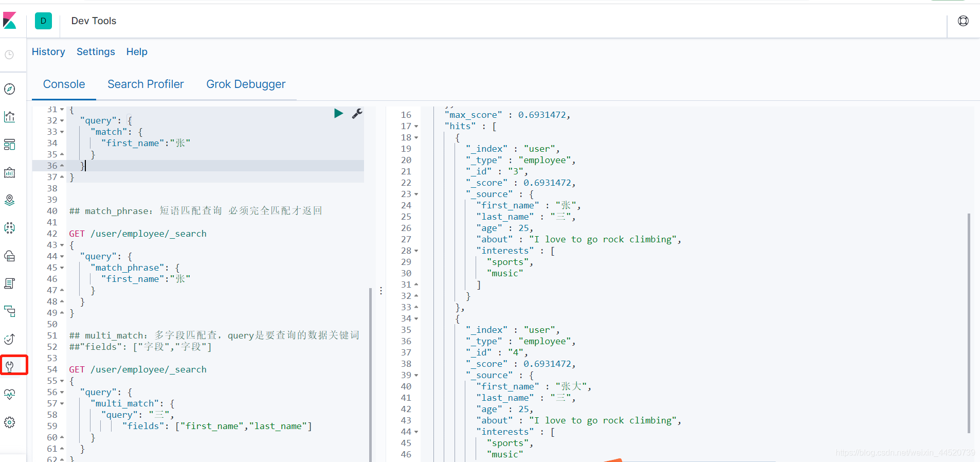This screenshot has width=980, height=462.
Task: Open Uptime icon in sidebar
Action: 9,339
